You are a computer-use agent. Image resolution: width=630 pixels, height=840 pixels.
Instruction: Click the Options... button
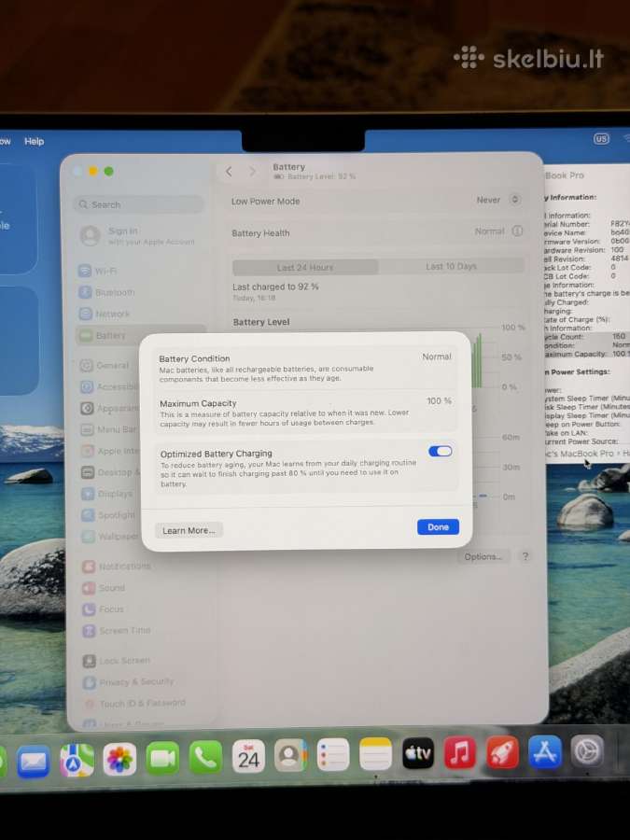(x=483, y=556)
